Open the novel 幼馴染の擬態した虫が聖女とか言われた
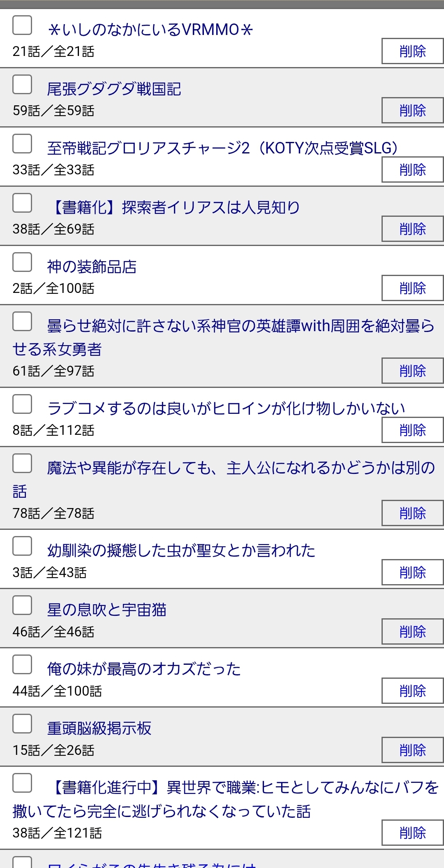 click(181, 551)
